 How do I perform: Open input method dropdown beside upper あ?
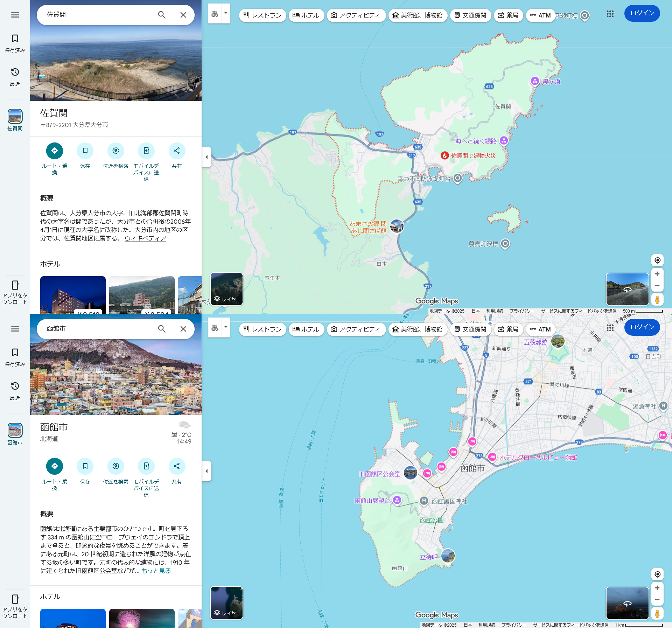(226, 13)
